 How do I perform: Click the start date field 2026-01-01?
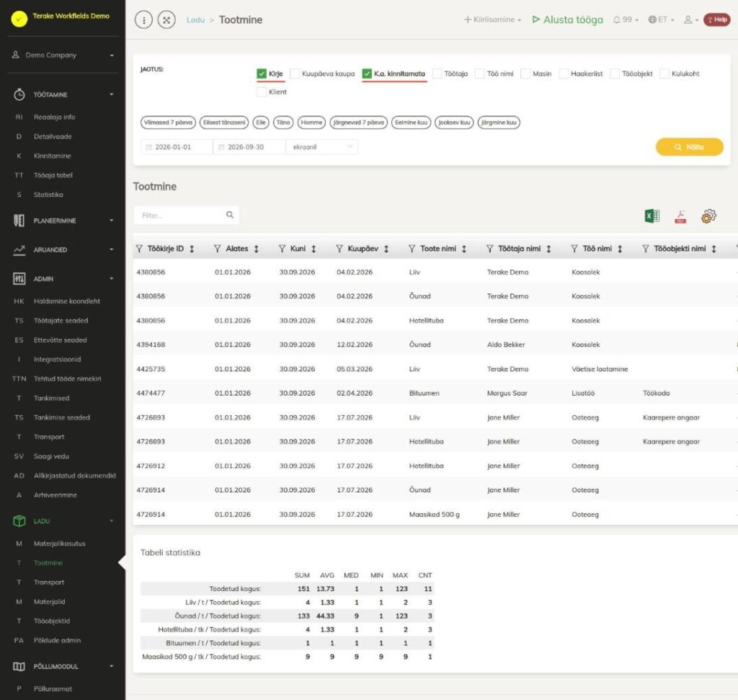pyautogui.click(x=177, y=147)
